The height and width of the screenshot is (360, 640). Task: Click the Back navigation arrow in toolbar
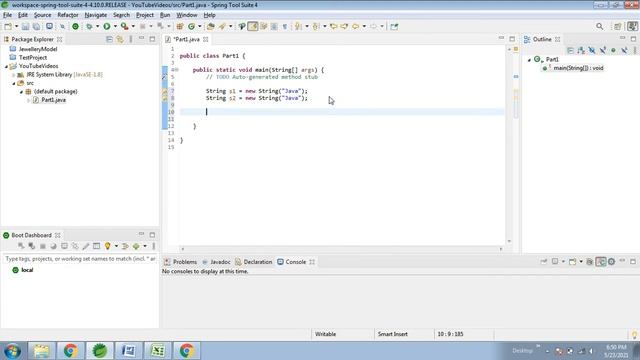click(356, 27)
